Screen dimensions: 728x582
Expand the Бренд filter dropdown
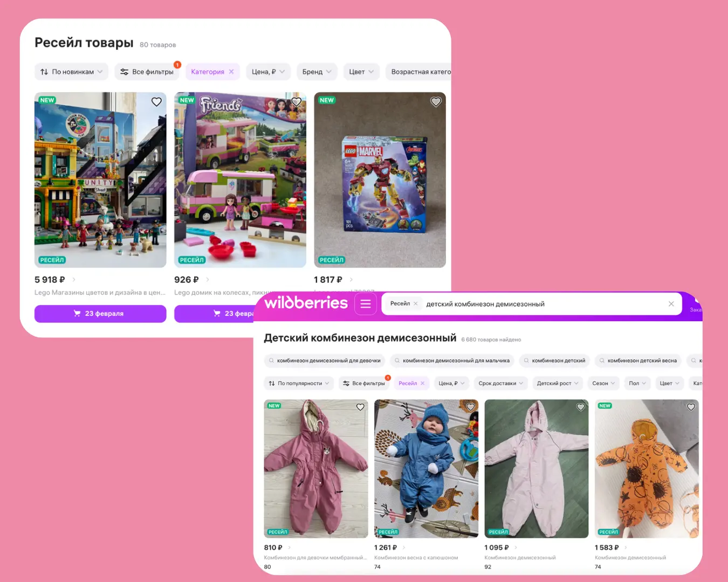click(x=317, y=72)
